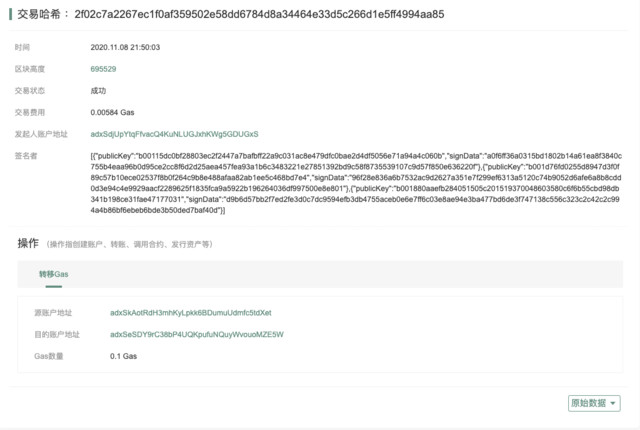Select the 转移Gas operation tab
This screenshot has height=430, width=640.
click(53, 274)
